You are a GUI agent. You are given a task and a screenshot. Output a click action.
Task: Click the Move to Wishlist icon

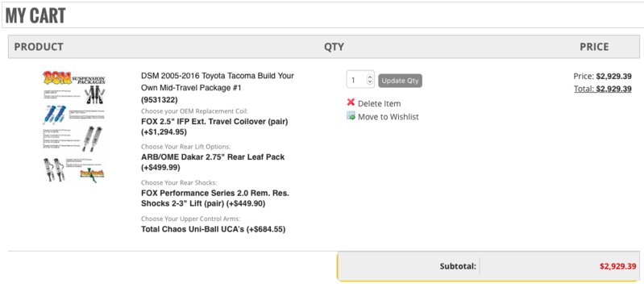pos(351,116)
